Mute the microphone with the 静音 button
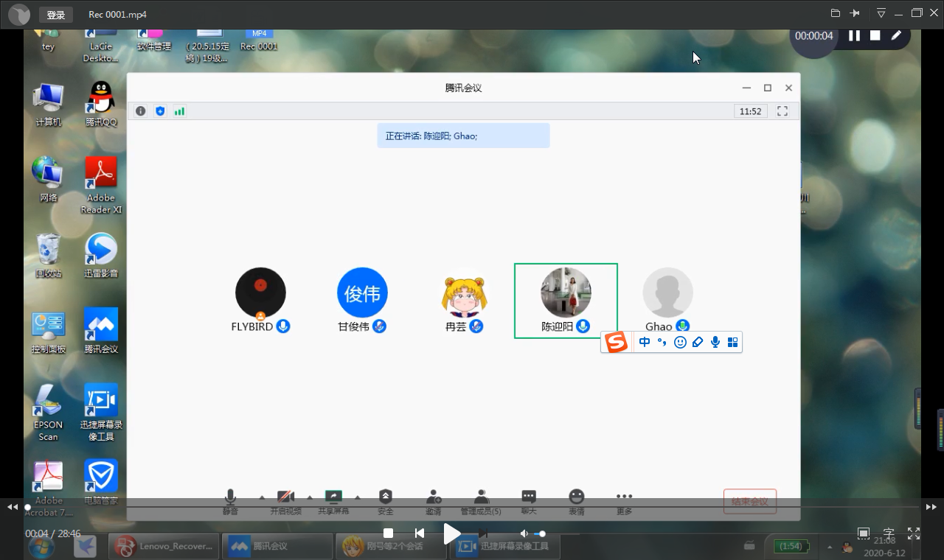944x560 pixels. point(231,502)
